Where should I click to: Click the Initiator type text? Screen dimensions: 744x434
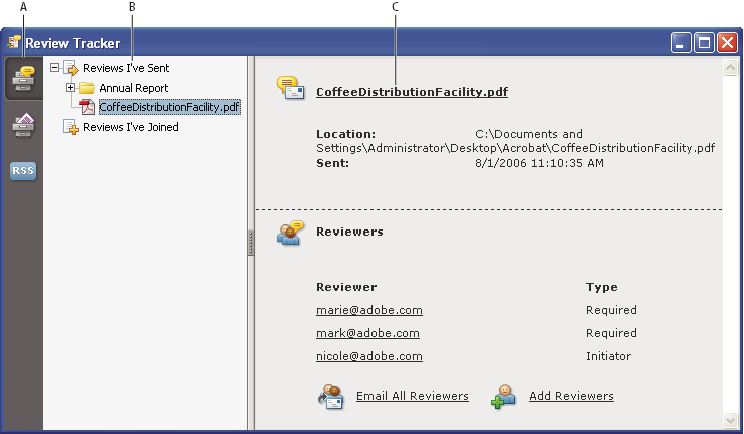(x=608, y=356)
